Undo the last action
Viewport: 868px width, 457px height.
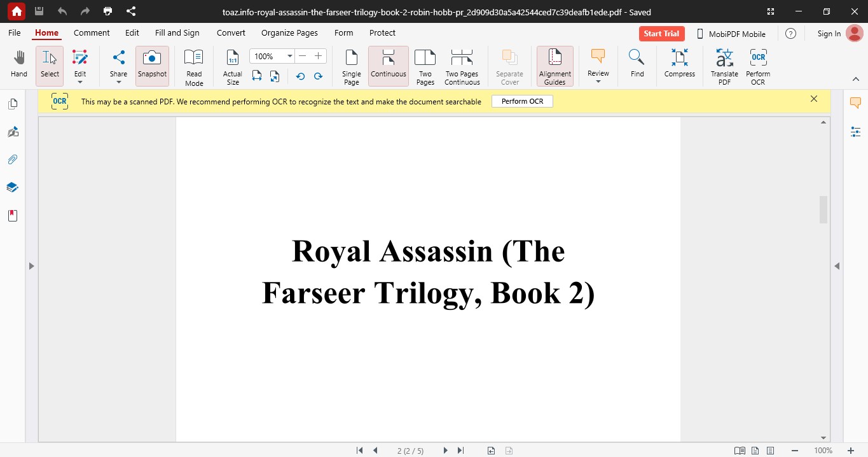pyautogui.click(x=62, y=11)
